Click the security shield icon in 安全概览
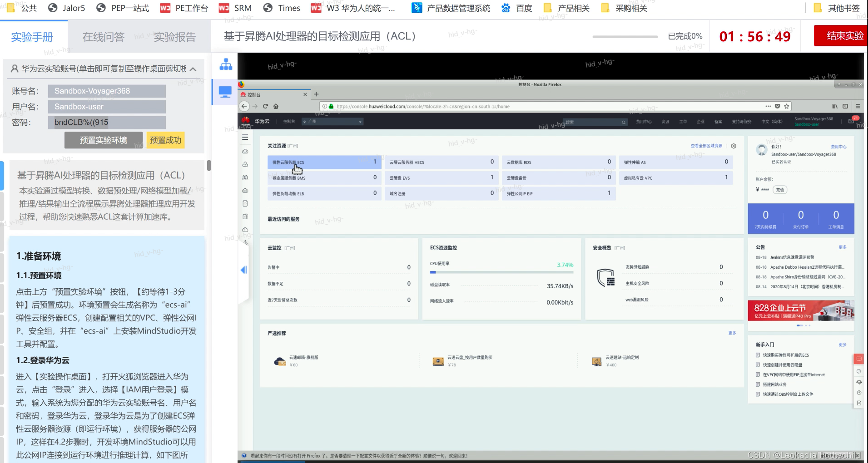This screenshot has width=868, height=463. (606, 278)
